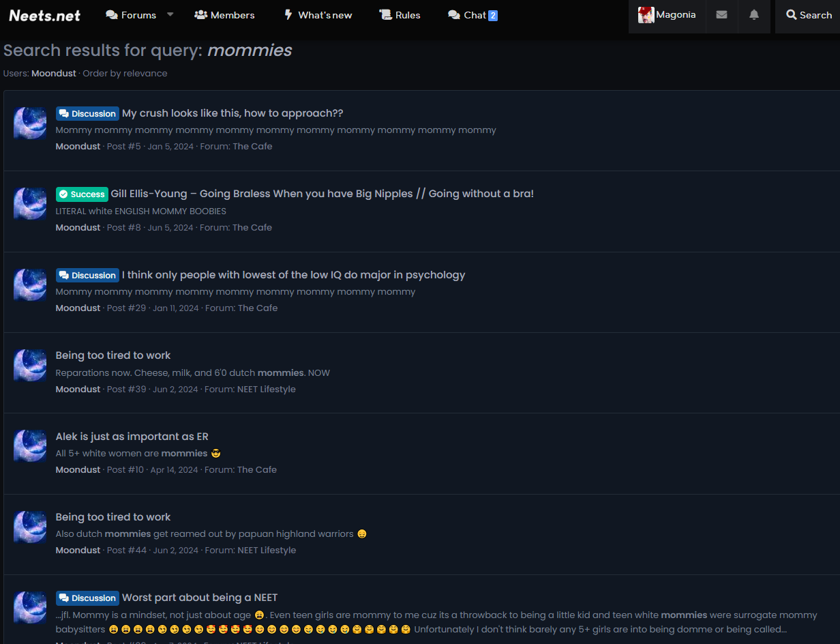Image resolution: width=840 pixels, height=644 pixels.
Task: Open the Members page
Action: [224, 15]
